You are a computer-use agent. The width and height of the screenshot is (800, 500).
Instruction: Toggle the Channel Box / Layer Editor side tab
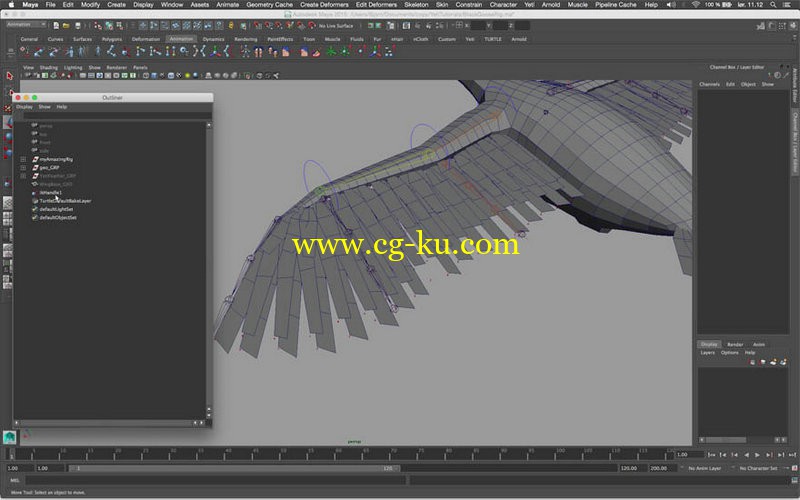coord(794,143)
